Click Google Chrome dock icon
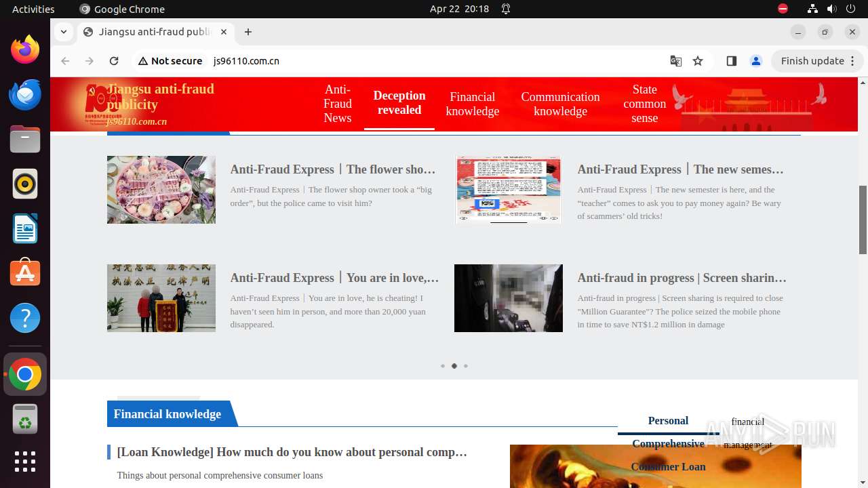Image resolution: width=868 pixels, height=488 pixels. [x=25, y=374]
